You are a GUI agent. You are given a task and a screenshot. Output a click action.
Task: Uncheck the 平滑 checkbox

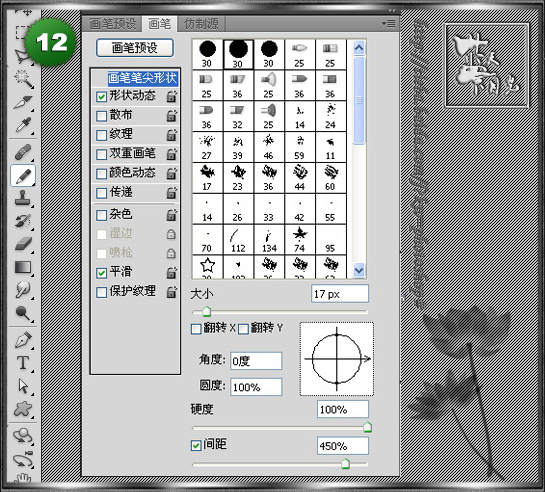coord(101,273)
